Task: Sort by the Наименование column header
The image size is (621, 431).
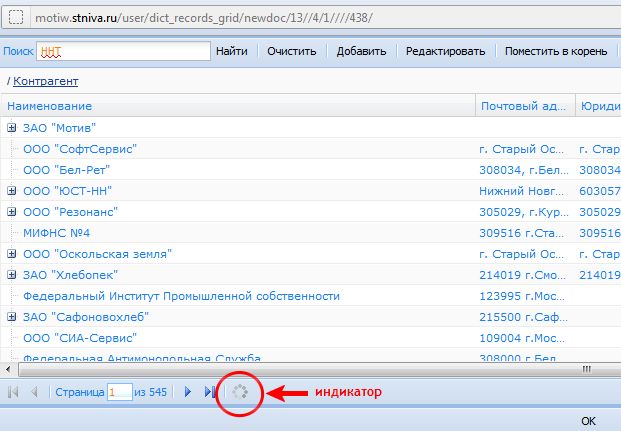Action: click(50, 106)
